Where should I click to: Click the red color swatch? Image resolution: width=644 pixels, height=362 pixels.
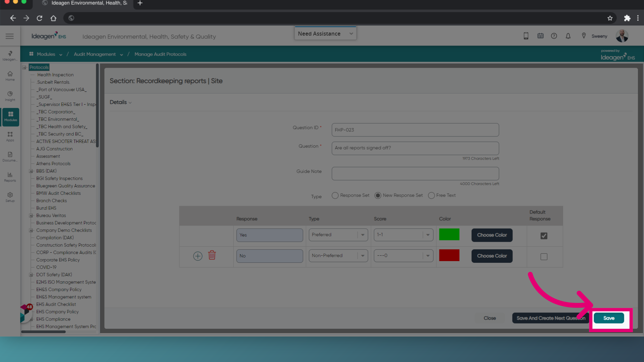449,255
